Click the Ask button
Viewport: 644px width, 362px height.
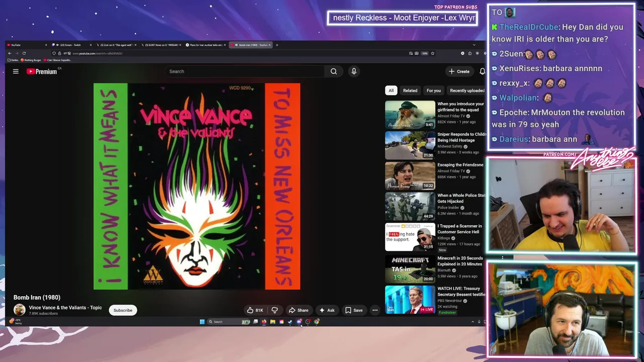click(327, 310)
